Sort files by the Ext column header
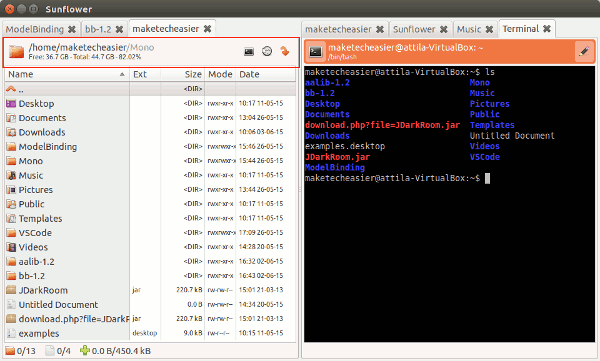The width and height of the screenshot is (600, 361). point(145,74)
